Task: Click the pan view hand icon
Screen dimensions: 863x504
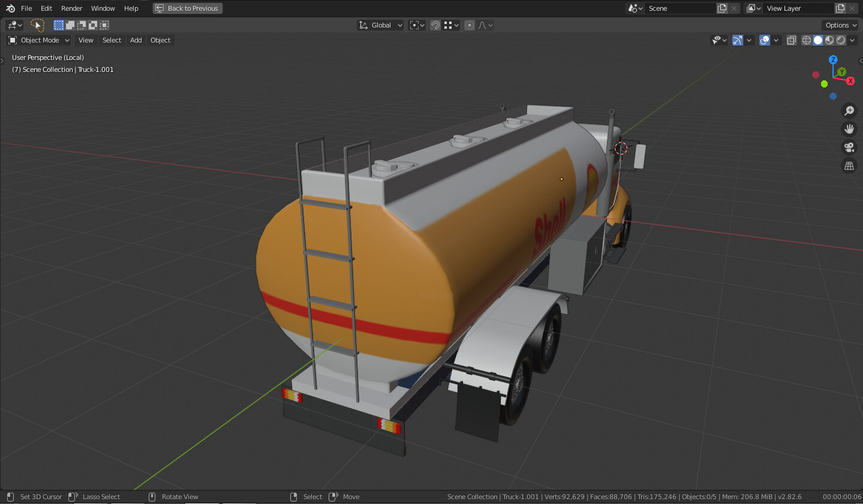Action: (x=849, y=129)
